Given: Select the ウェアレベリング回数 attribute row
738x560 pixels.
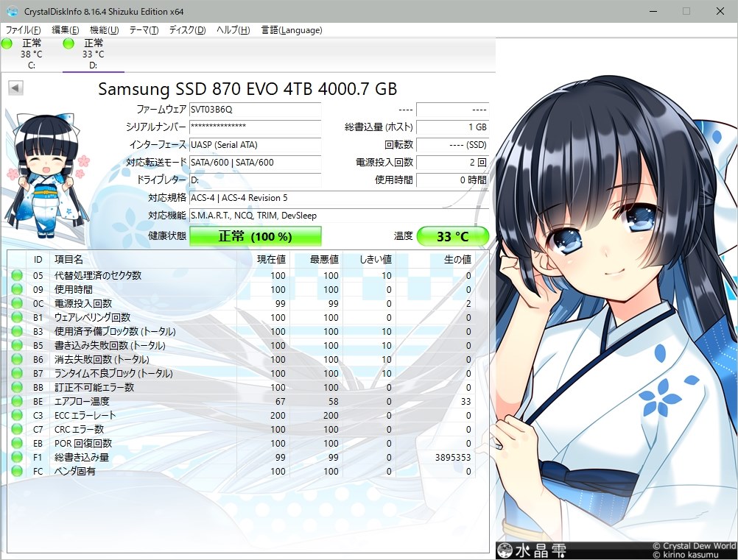Looking at the screenshot, I should tap(241, 317).
